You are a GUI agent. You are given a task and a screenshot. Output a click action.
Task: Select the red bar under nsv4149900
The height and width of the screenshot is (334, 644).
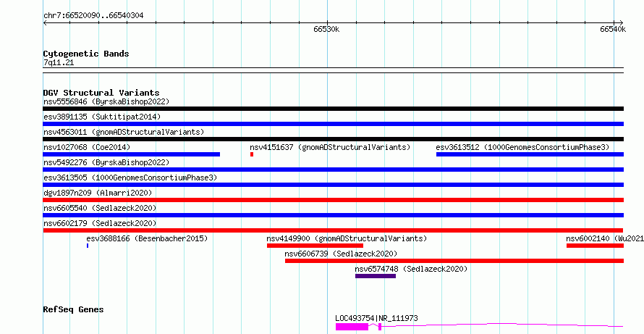click(315, 246)
